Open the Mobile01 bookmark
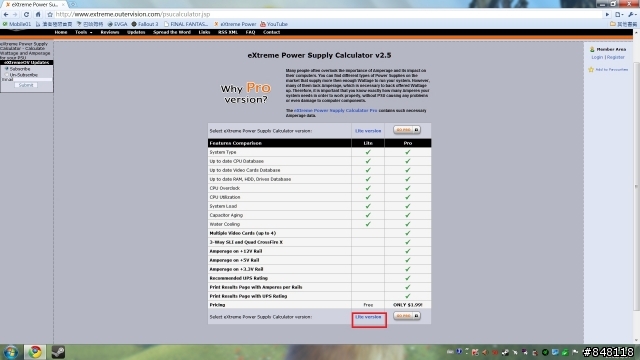 coord(17,24)
